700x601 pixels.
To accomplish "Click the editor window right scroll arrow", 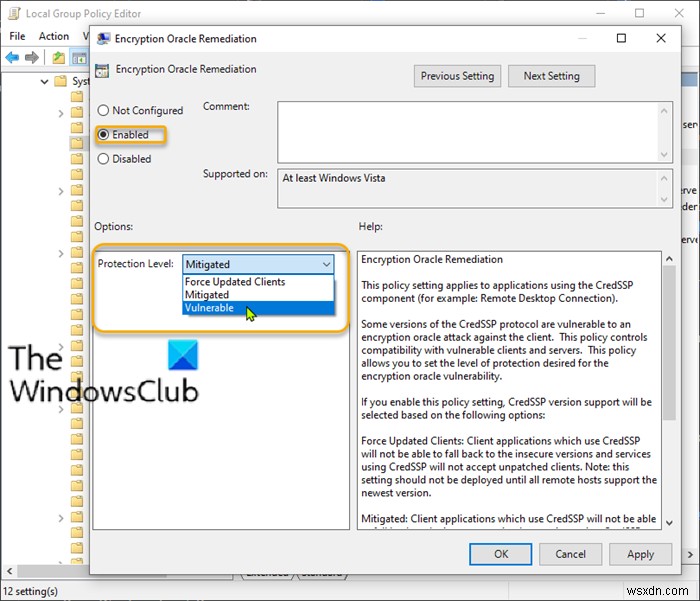I will tap(690, 555).
